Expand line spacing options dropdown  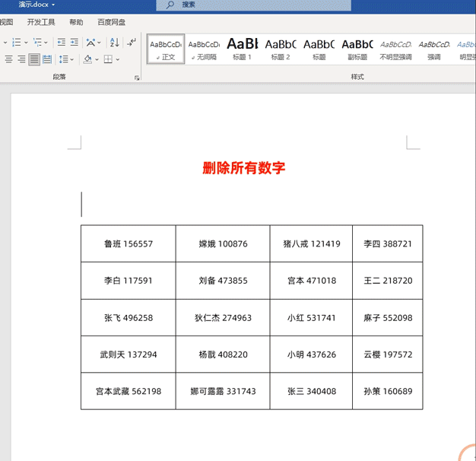point(72,59)
